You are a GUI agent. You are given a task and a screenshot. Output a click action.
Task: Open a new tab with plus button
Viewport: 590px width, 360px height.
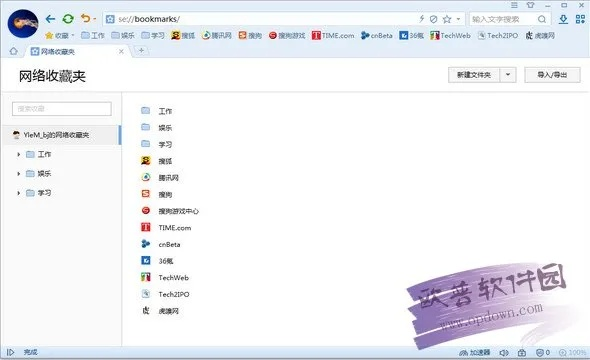(141, 50)
